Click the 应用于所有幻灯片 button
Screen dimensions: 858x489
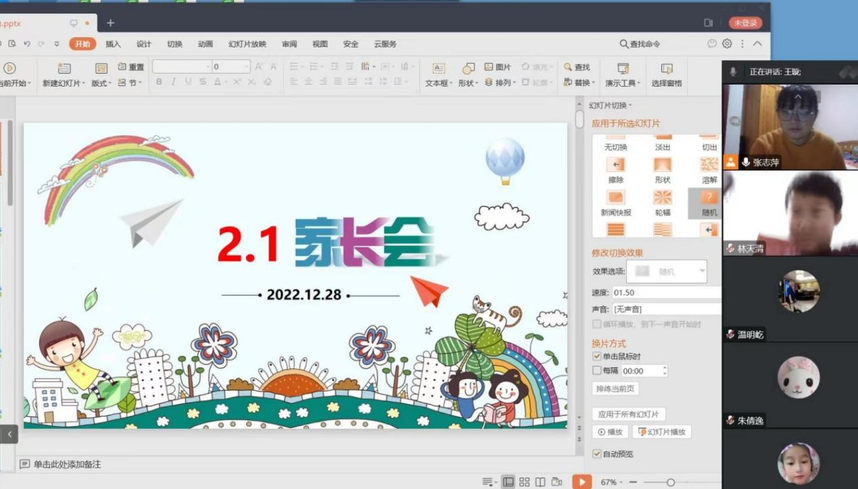(628, 414)
